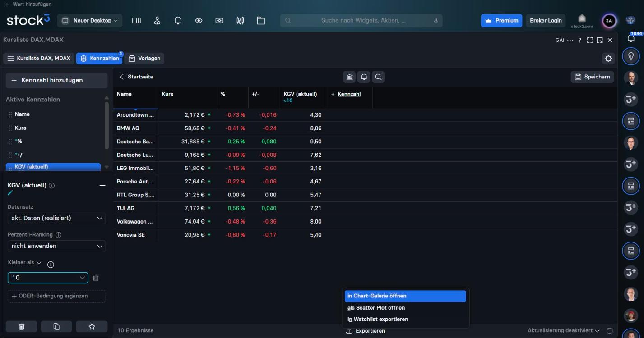644x338 pixels.
Task: Click ODER-Bedingung ergänzen
Action: tap(57, 296)
